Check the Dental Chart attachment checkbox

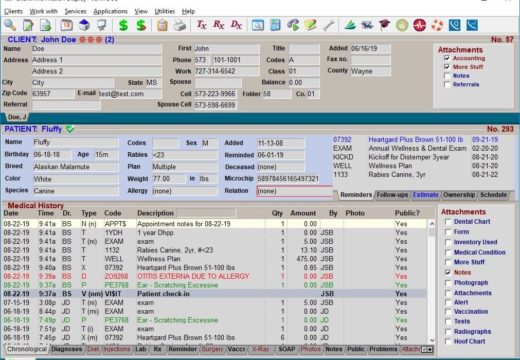pyautogui.click(x=448, y=222)
